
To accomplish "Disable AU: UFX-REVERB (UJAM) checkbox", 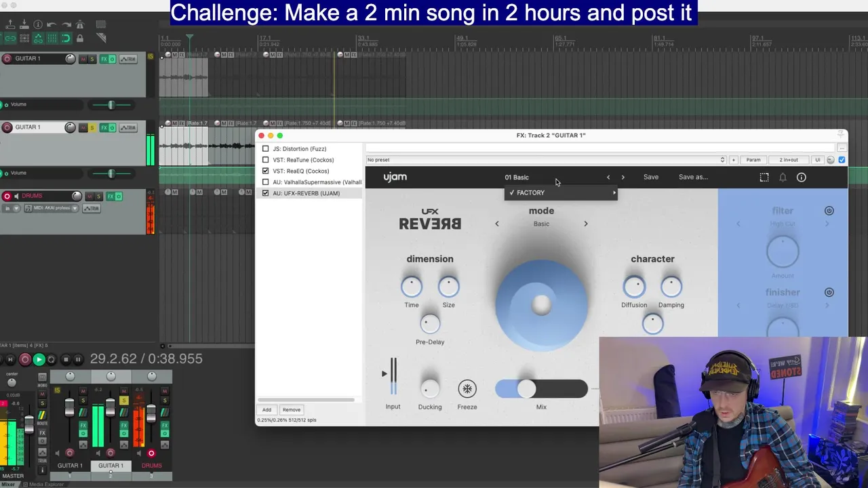I will point(266,193).
